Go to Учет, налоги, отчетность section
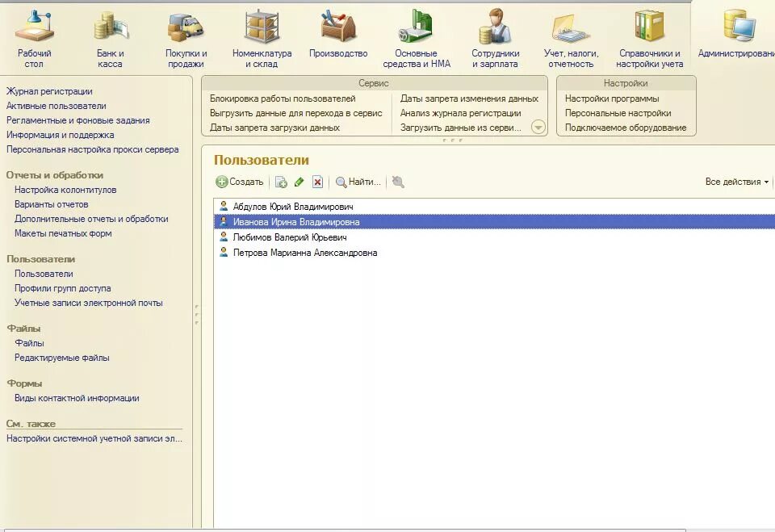Image resolution: width=775 pixels, height=532 pixels. [571, 39]
